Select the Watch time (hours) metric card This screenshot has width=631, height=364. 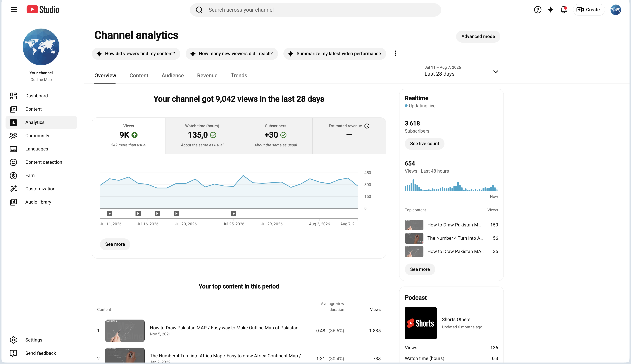[x=202, y=136]
